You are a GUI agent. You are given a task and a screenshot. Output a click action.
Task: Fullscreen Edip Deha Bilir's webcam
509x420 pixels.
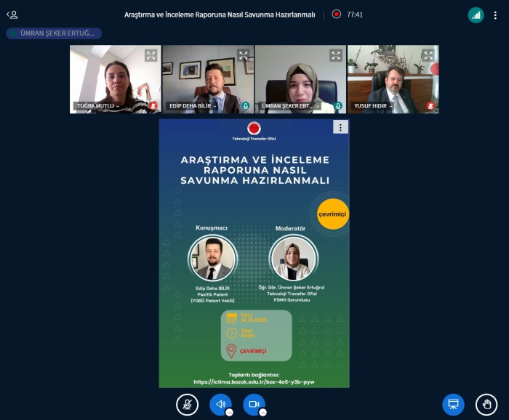[x=243, y=55]
